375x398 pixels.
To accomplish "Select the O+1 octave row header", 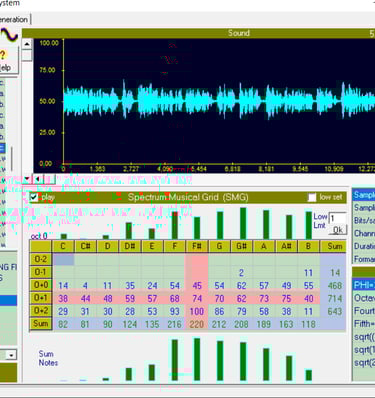I will pyautogui.click(x=41, y=298).
